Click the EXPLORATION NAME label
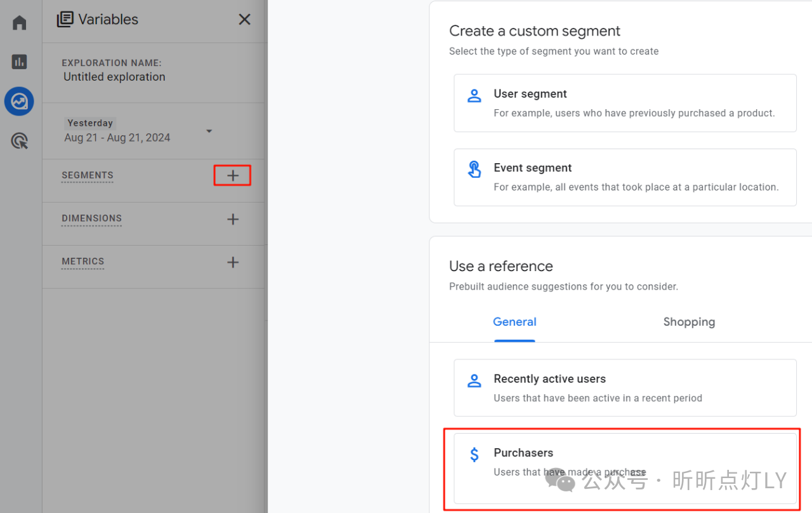Viewport: 812px width, 513px height. [112, 63]
